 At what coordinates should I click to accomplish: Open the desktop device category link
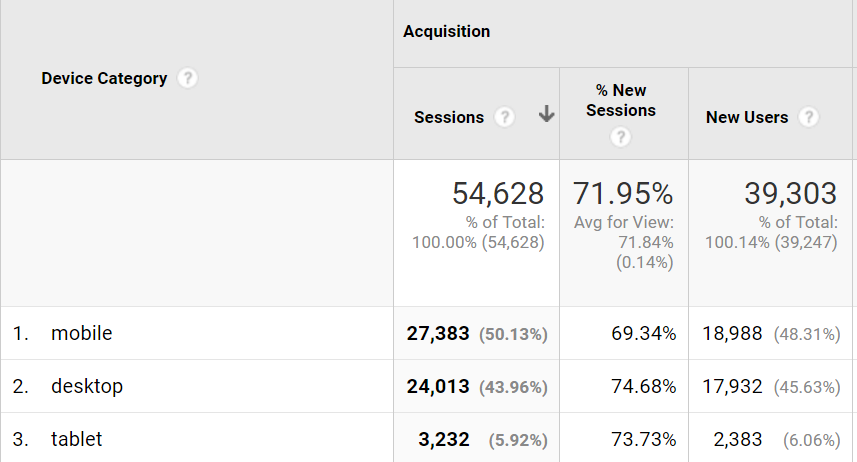87,386
